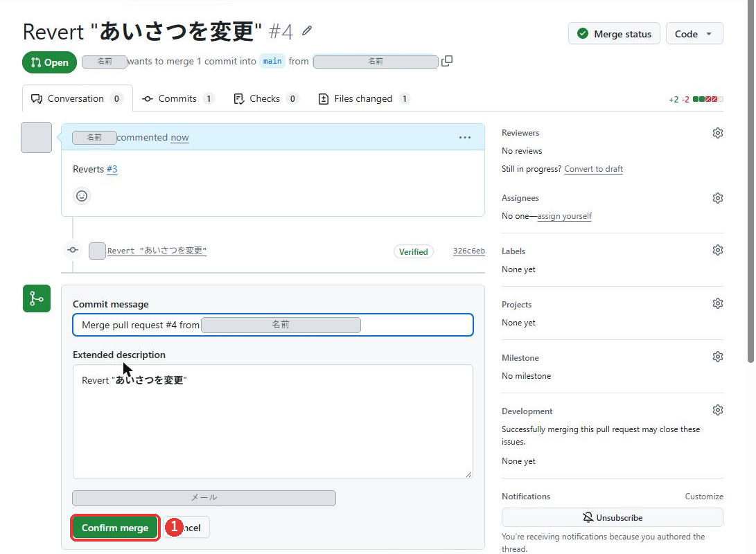Open the Reviewers gear settings
This screenshot has height=554, width=756.
pyautogui.click(x=717, y=133)
